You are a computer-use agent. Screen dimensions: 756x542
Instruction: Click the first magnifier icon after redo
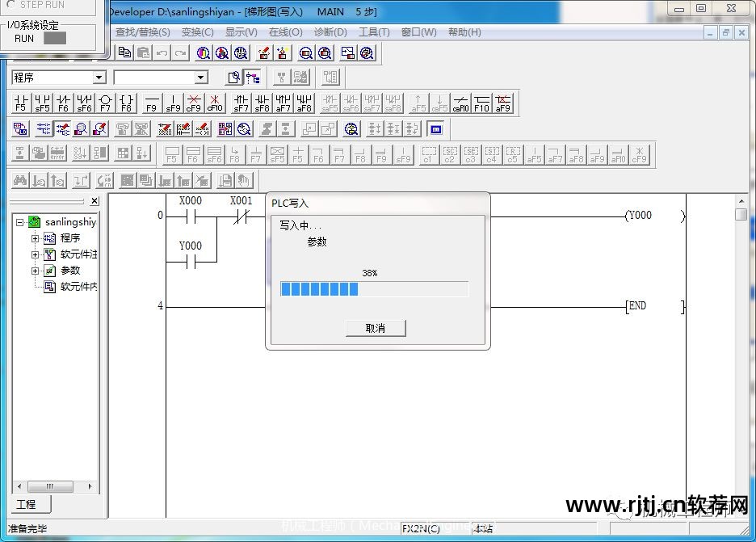203,53
